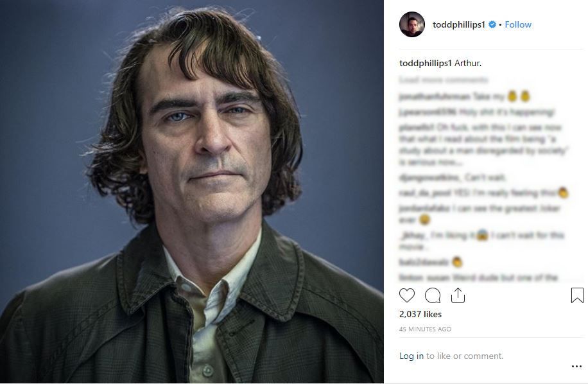Like the post with the heart icon
This screenshot has height=384, width=588.
(406, 295)
